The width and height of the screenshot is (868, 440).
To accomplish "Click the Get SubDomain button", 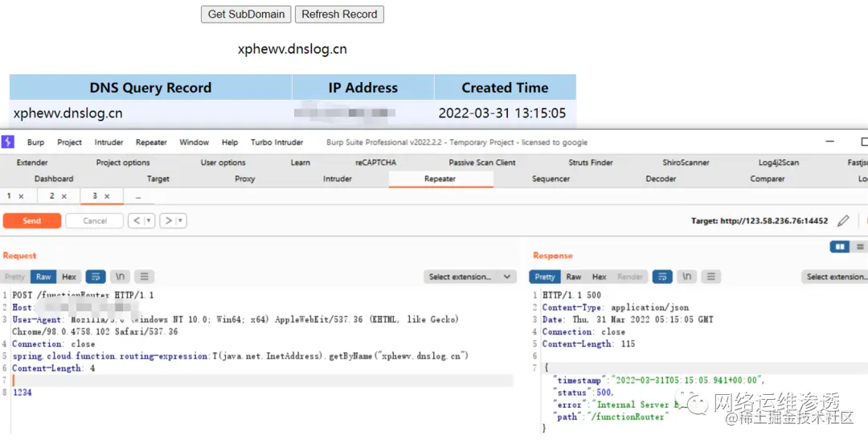I will point(246,14).
